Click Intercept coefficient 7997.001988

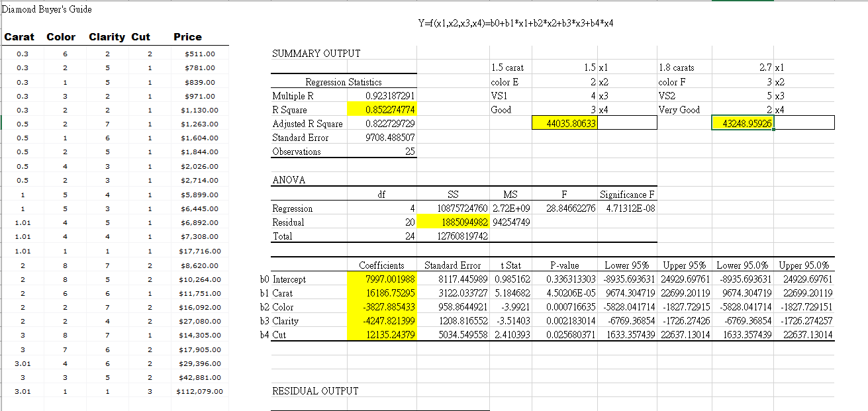click(x=381, y=279)
